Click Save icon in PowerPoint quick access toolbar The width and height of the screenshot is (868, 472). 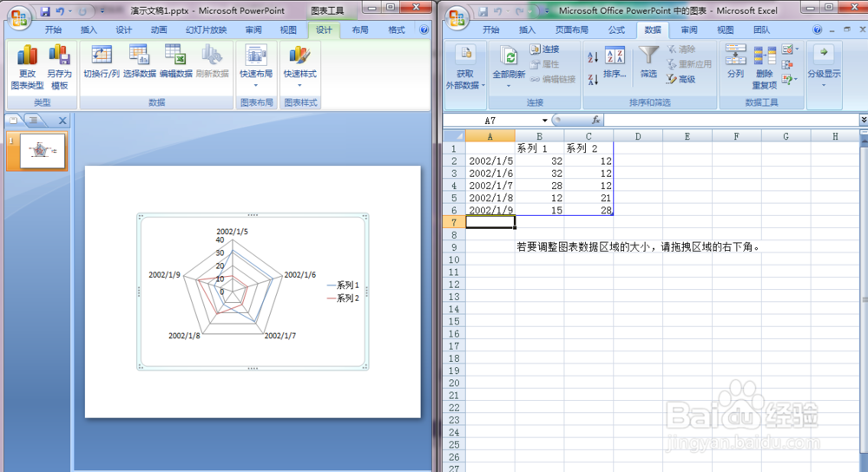pos(45,11)
